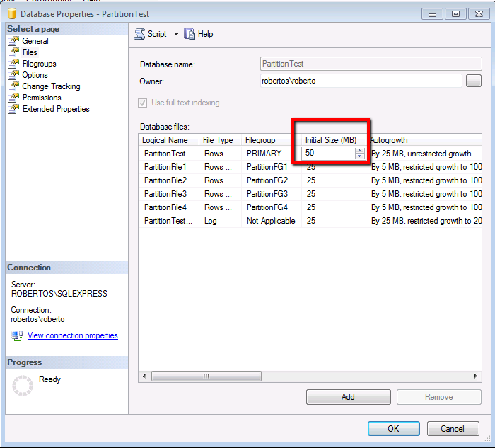The height and width of the screenshot is (448, 495).
Task: Click the Help book icon
Action: [190, 34]
